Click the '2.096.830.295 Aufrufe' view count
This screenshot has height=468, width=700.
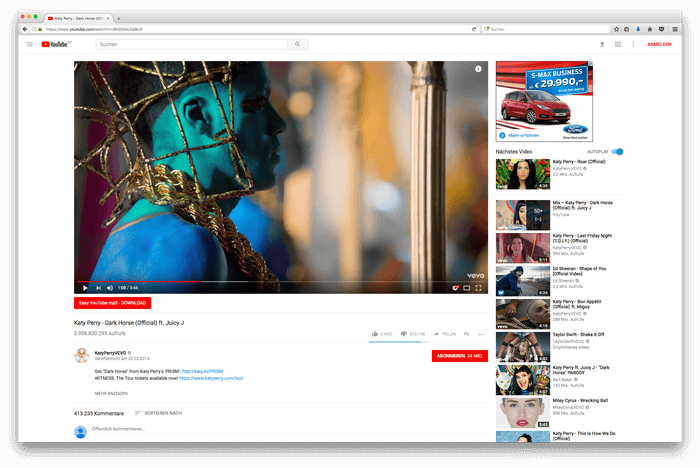100,333
